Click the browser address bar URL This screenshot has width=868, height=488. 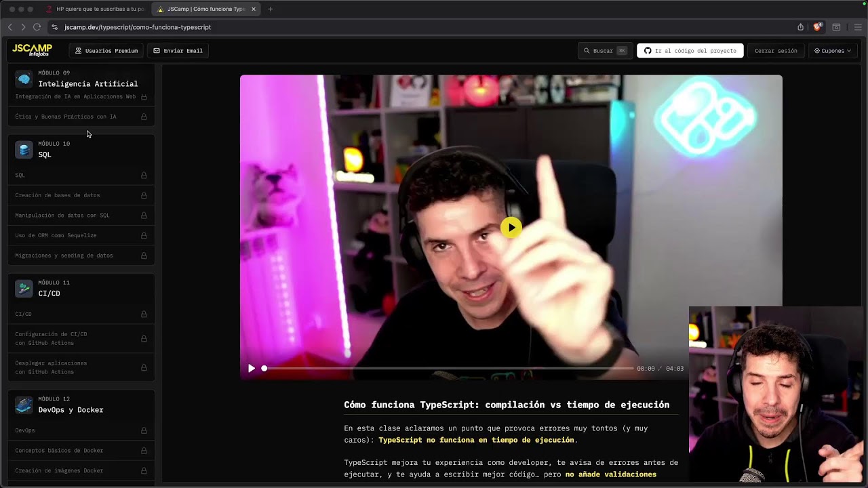click(x=138, y=27)
